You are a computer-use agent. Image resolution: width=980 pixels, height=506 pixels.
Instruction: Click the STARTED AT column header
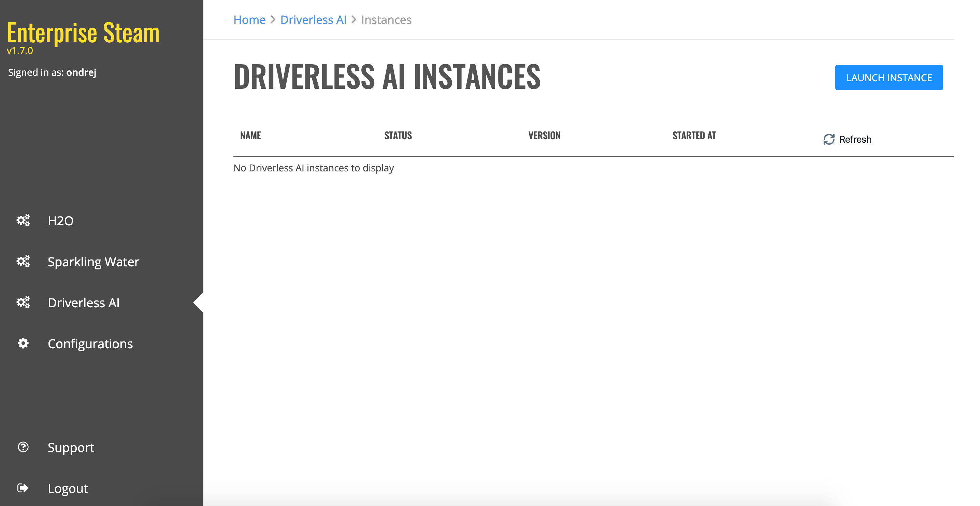pyautogui.click(x=694, y=136)
